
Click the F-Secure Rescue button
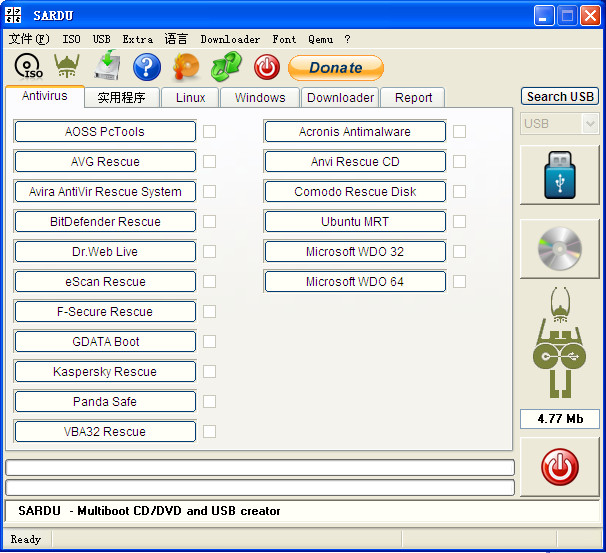(x=105, y=311)
